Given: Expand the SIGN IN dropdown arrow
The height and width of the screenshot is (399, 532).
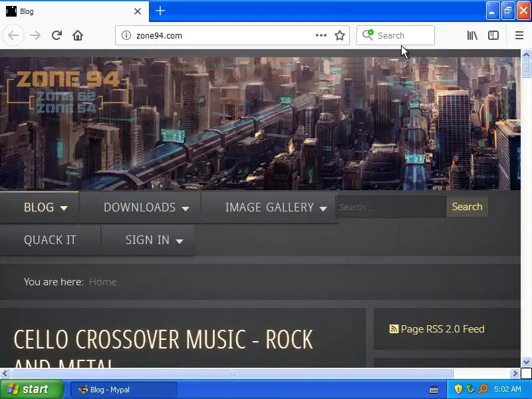Looking at the screenshot, I should pos(180,241).
